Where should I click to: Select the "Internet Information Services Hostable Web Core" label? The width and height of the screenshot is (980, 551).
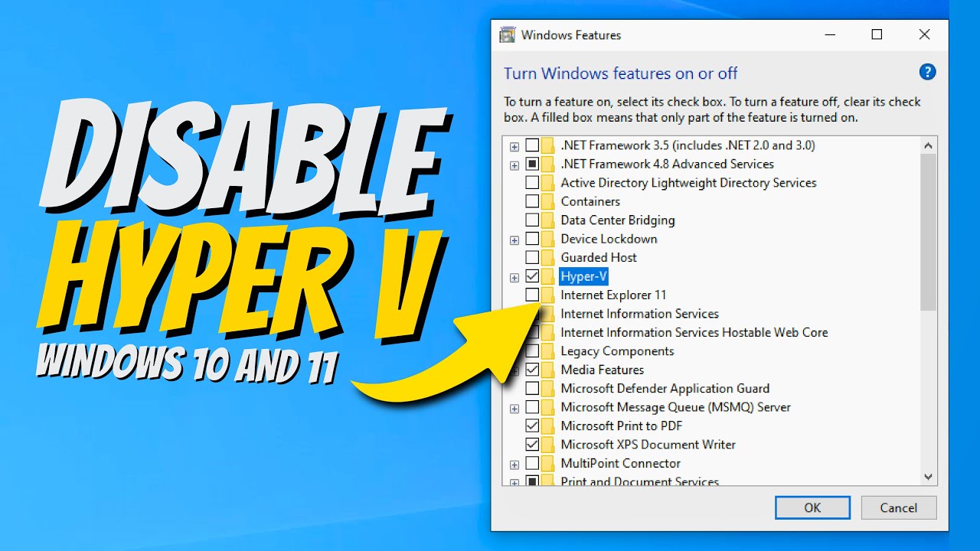(x=694, y=333)
